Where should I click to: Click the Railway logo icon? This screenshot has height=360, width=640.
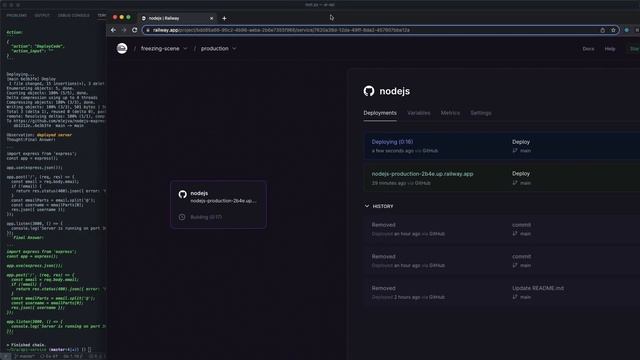[x=122, y=48]
